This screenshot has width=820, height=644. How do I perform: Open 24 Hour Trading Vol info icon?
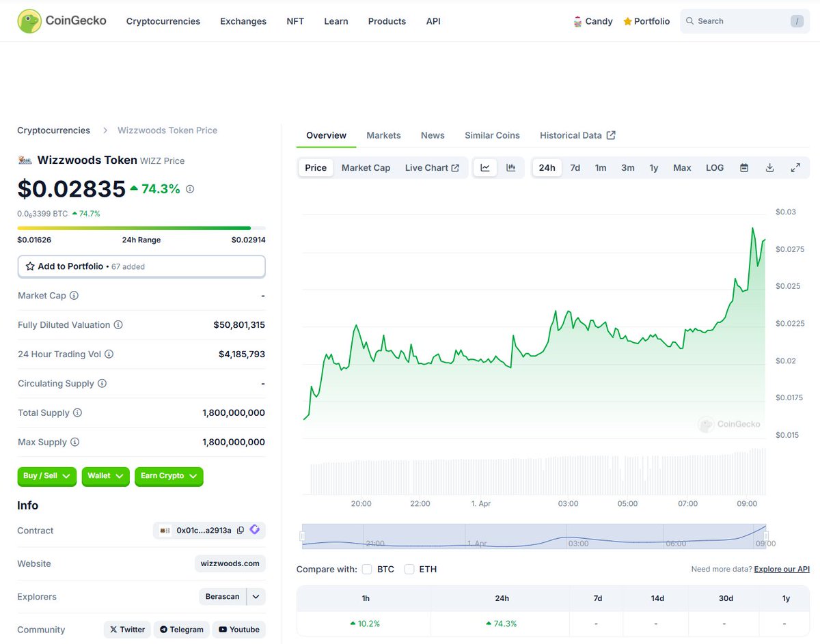click(x=109, y=354)
